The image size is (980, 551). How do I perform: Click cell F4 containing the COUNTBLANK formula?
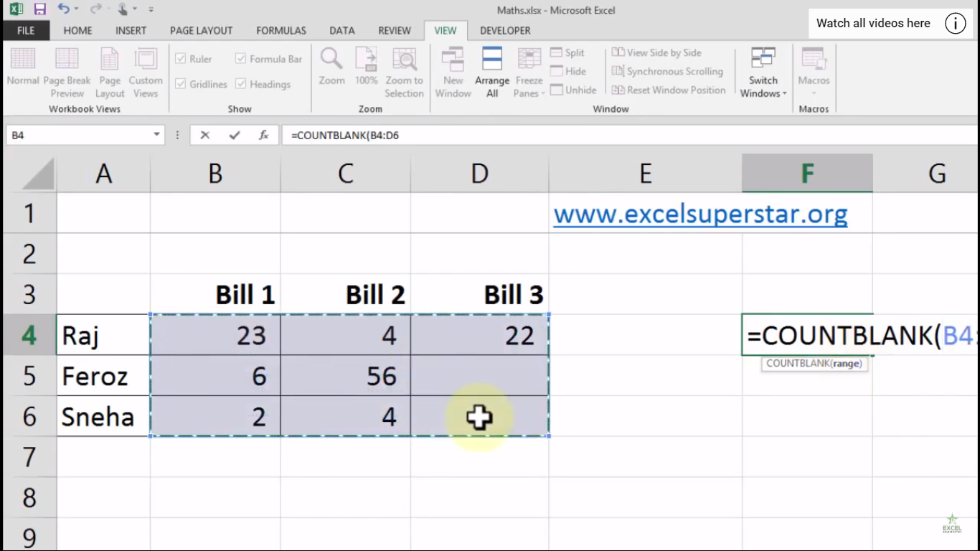point(808,335)
